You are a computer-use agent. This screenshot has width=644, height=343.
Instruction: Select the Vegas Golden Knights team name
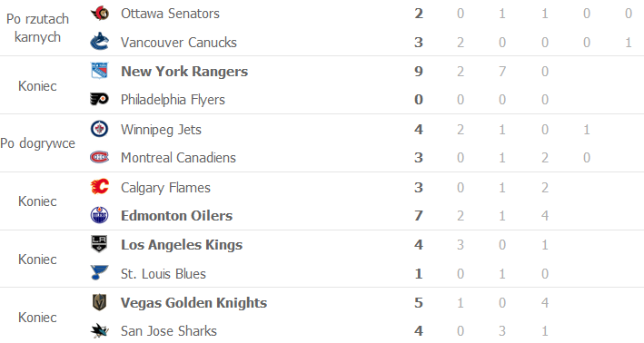click(x=193, y=303)
